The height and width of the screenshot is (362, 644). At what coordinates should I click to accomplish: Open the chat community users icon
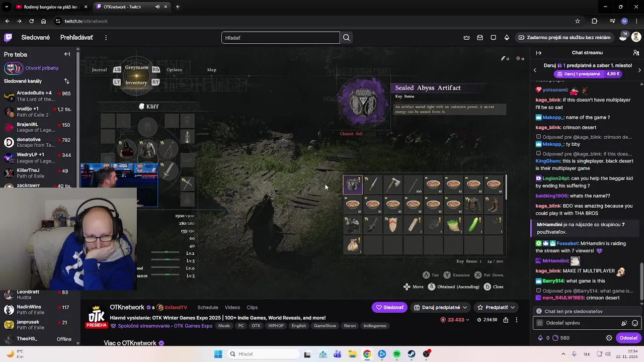pos(636,53)
